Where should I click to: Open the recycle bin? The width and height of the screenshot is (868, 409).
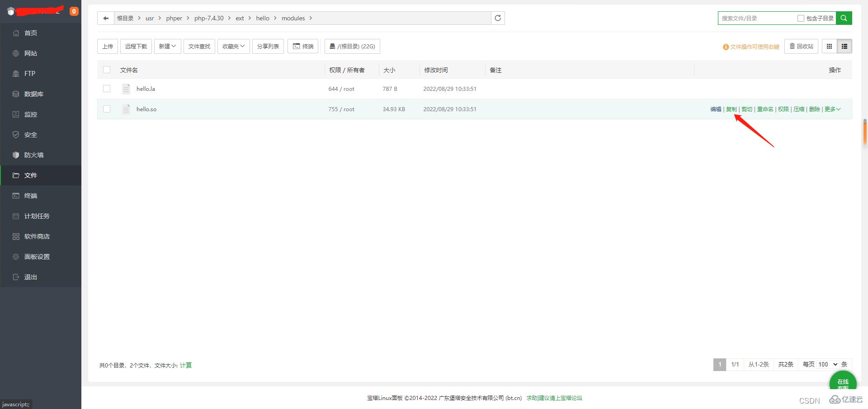click(x=801, y=46)
